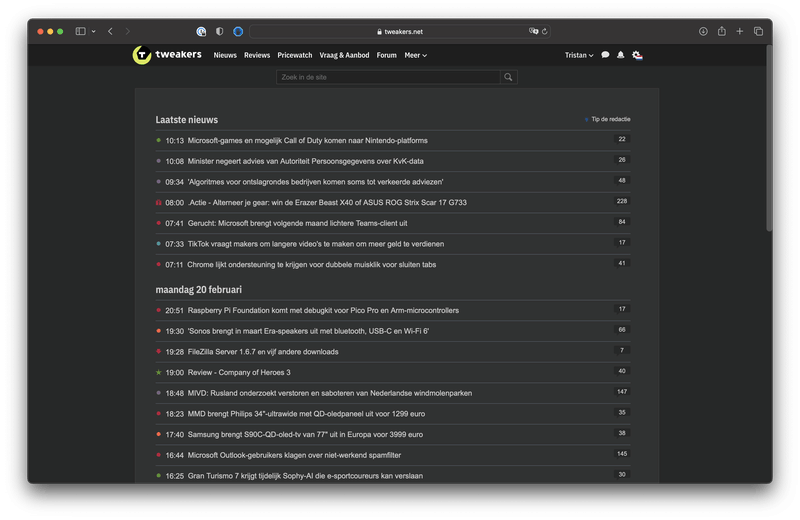800x520 pixels.
Task: Open a new tab with the plus icon
Action: (x=739, y=31)
